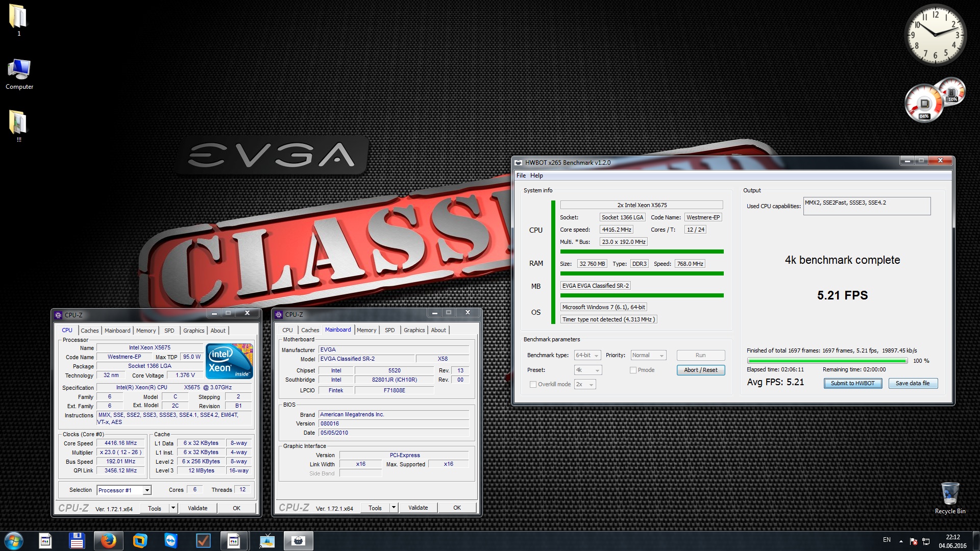Open the Processor #1 selection dropdown
980x551 pixels.
tap(124, 490)
